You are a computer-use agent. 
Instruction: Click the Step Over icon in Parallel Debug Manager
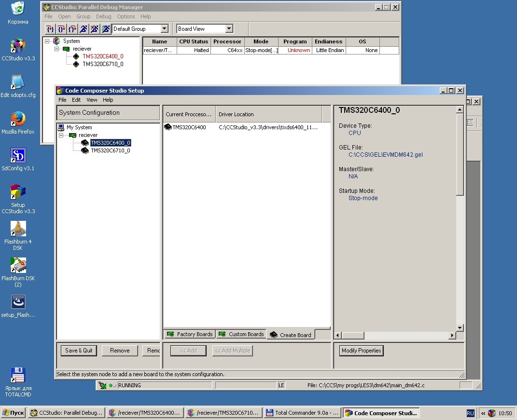tap(61, 29)
